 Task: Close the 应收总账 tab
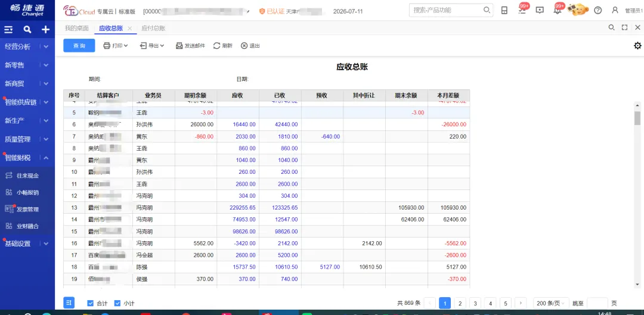[x=129, y=29]
